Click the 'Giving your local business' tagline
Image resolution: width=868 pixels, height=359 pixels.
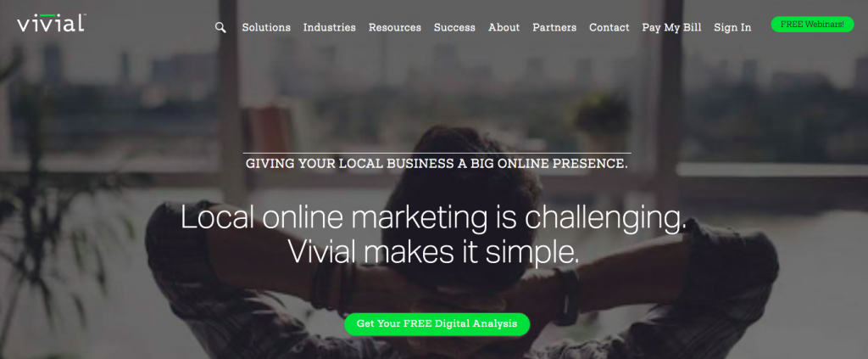[437, 164]
